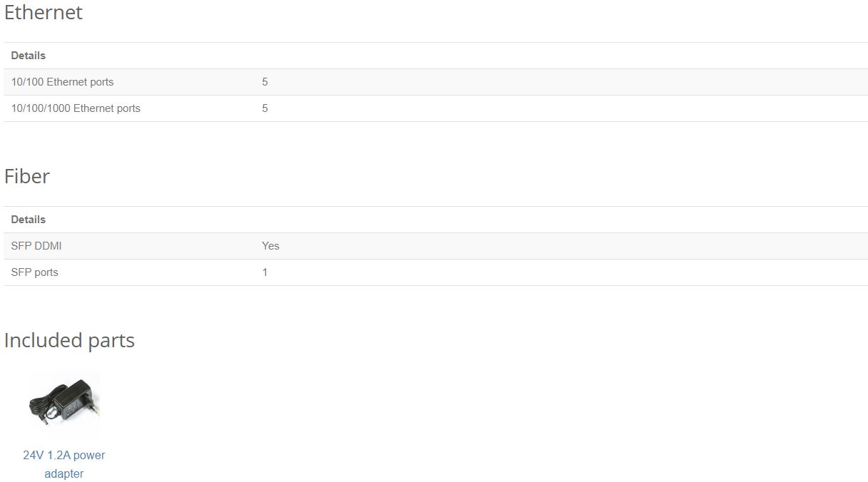Click the SFP ports row label
Image resolution: width=868 pixels, height=482 pixels.
(x=34, y=272)
